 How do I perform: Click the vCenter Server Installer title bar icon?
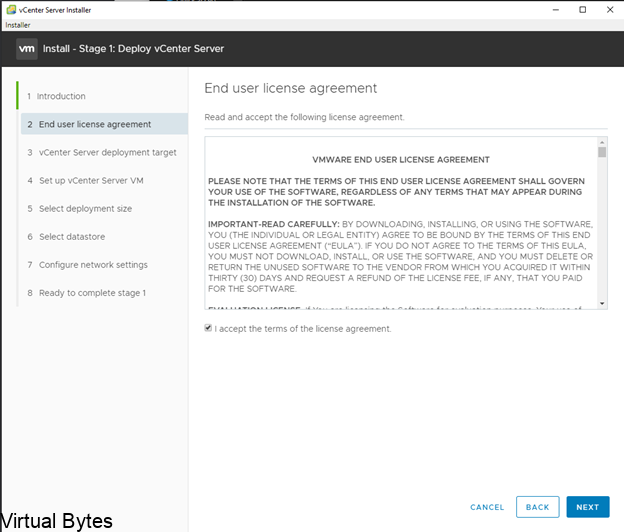[11, 10]
